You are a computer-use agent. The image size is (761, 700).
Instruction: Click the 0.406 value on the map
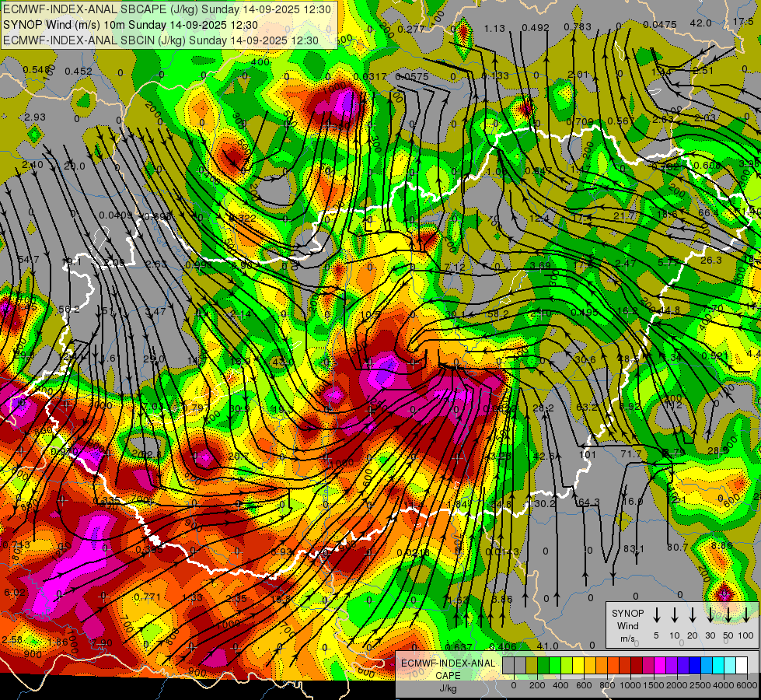(503, 646)
